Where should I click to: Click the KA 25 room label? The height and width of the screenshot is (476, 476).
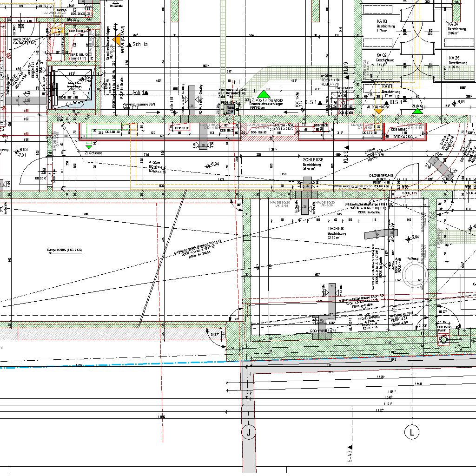(454, 58)
